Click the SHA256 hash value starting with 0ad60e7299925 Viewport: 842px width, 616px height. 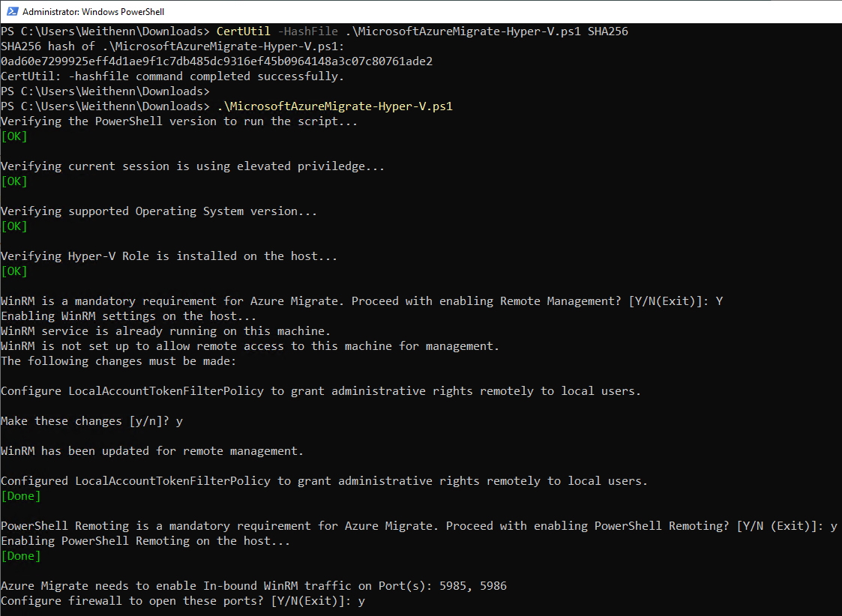coord(217,61)
